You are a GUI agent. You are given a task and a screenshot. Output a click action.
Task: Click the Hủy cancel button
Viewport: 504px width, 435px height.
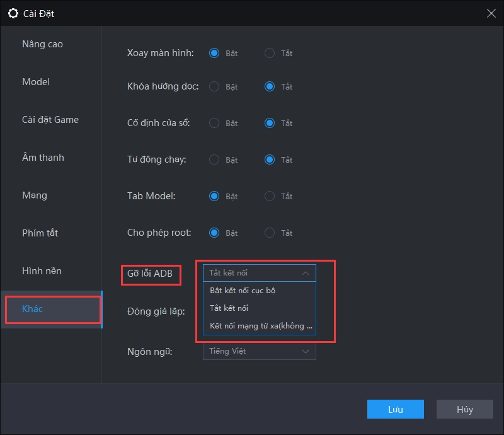(x=464, y=409)
